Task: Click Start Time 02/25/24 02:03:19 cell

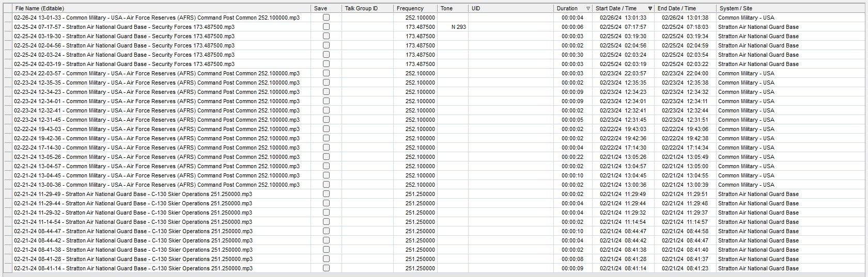Action: coord(623,64)
